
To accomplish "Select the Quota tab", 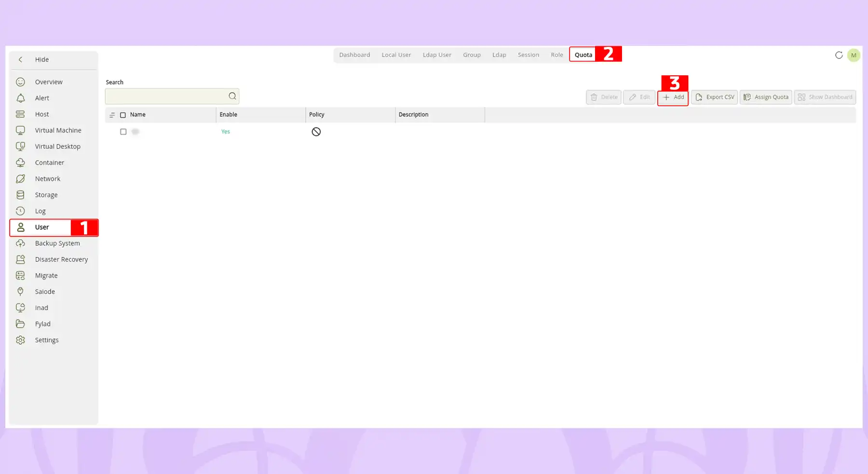I will 583,55.
